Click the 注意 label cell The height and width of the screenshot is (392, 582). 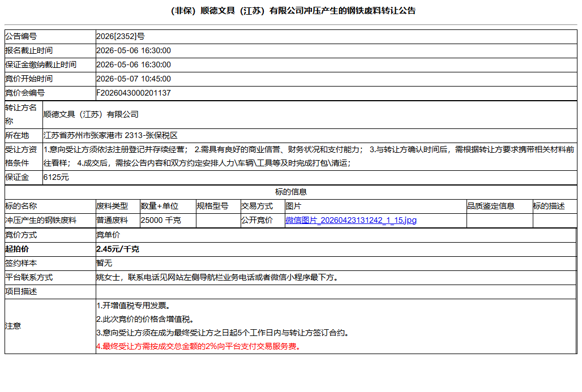pyautogui.click(x=50, y=326)
